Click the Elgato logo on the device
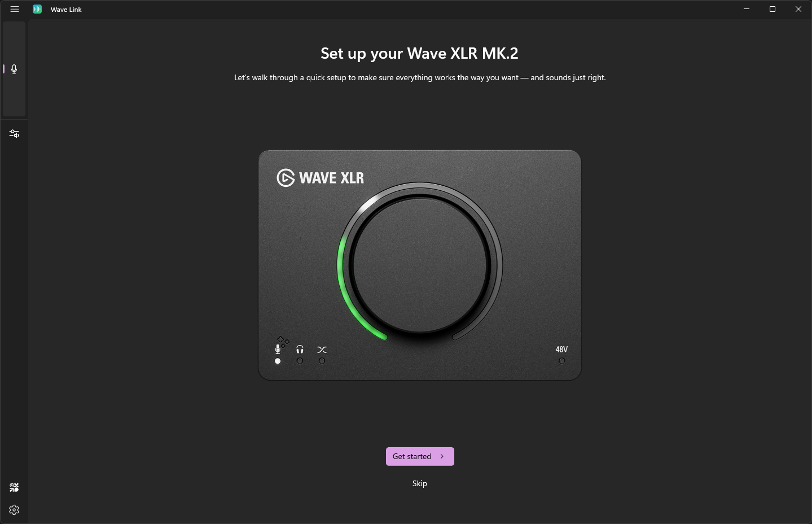 286,178
